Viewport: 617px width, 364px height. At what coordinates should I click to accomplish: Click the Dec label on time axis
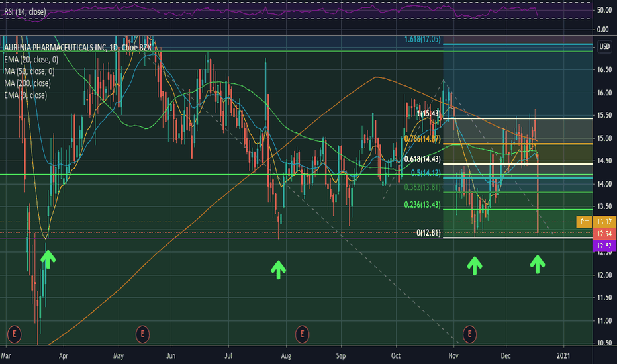[x=506, y=356]
